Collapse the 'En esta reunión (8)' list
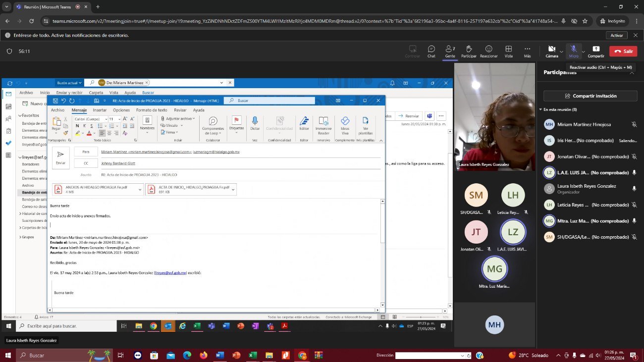 (541, 109)
